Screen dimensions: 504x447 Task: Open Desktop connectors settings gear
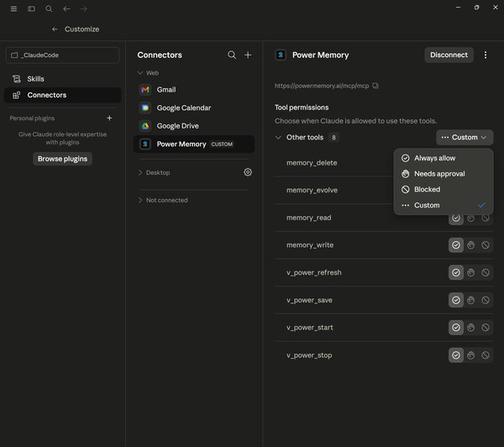(248, 172)
